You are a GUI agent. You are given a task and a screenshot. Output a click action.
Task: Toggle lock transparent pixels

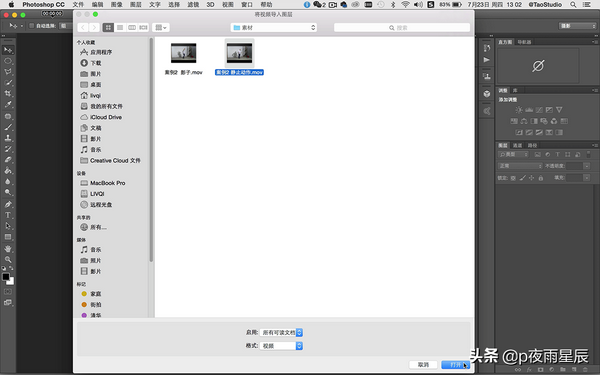pos(513,178)
